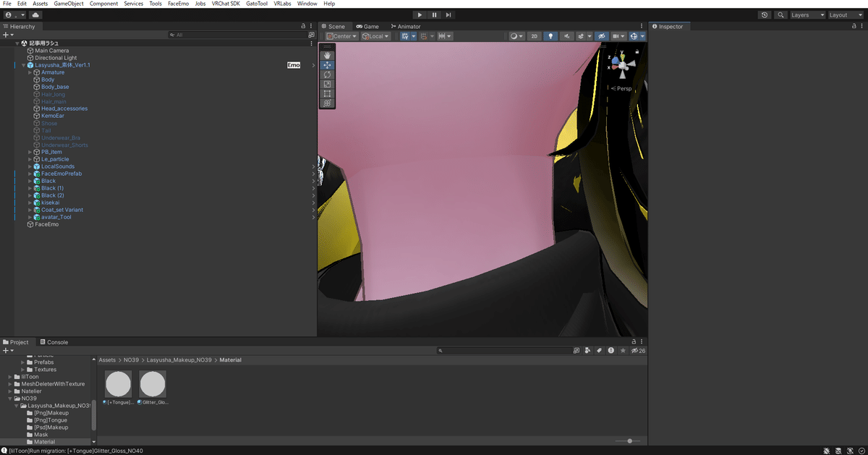Toggle scene effects
Screen dimensions: 868x455
[x=582, y=36]
